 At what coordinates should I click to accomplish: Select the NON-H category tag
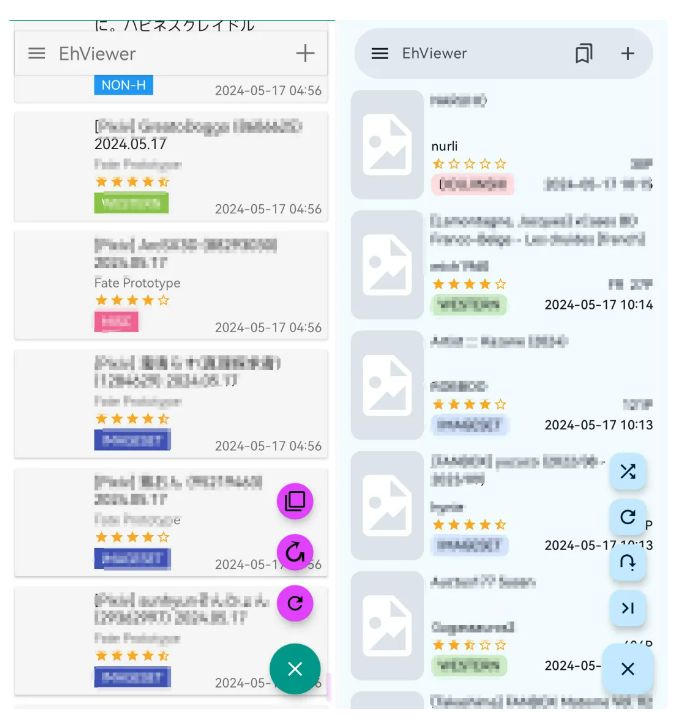(124, 85)
